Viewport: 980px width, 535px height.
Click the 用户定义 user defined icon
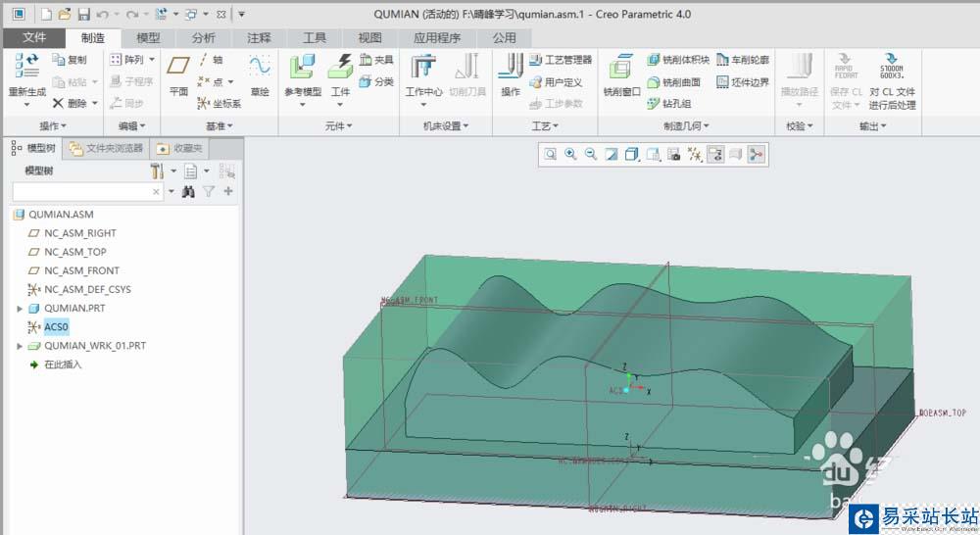click(x=535, y=82)
